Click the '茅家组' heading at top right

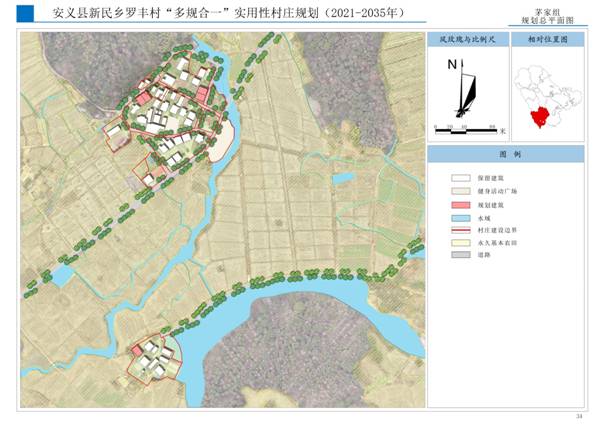click(547, 13)
